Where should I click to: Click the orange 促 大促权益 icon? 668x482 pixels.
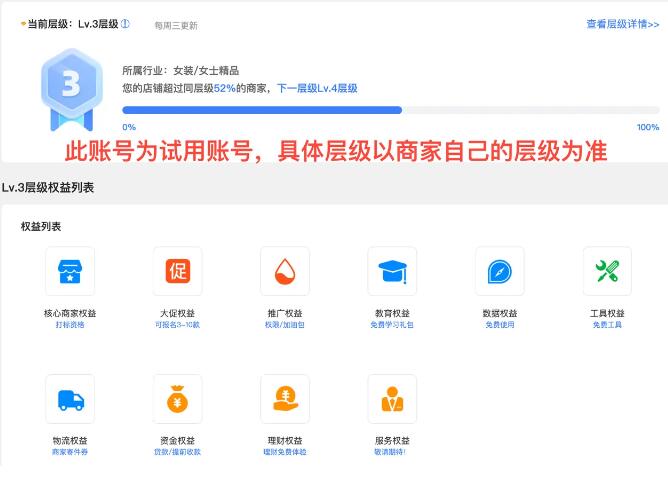coord(178,271)
